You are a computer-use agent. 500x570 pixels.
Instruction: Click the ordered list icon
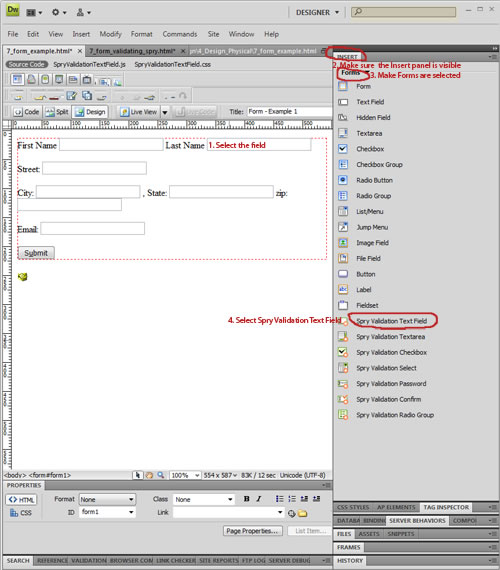(x=292, y=499)
